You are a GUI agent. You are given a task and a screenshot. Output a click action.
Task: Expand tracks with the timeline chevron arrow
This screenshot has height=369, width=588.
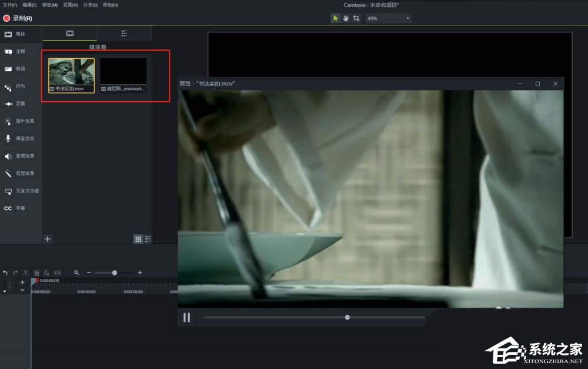[x=22, y=290]
